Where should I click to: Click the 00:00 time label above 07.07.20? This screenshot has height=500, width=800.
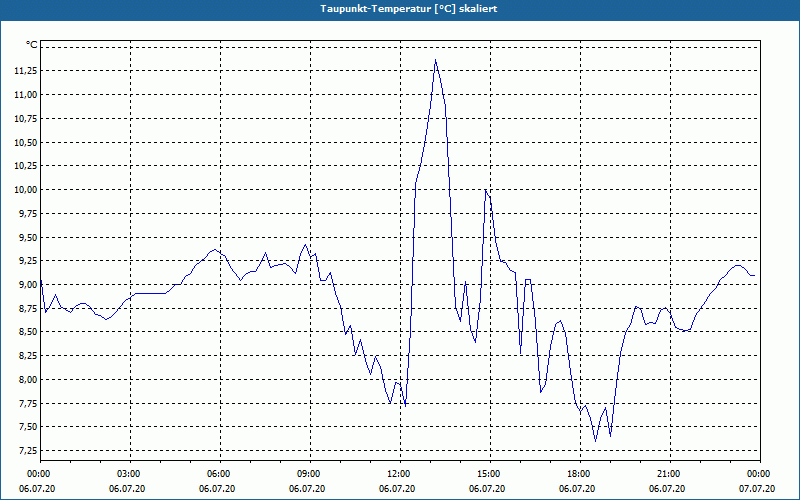coord(760,474)
